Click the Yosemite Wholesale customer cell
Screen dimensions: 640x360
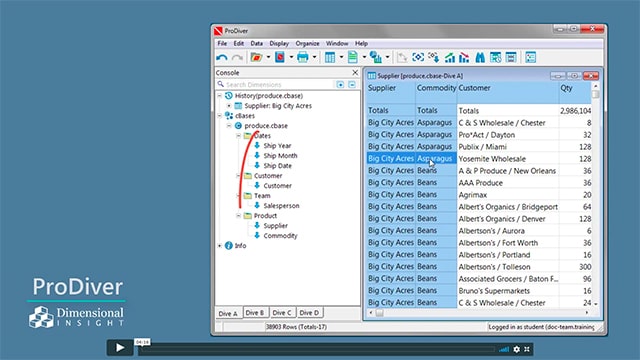pos(508,159)
